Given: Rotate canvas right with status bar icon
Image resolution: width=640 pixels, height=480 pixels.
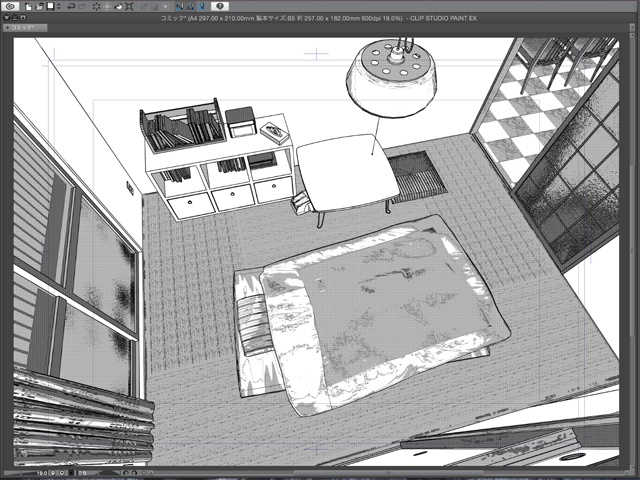Looking at the screenshot, I should (x=135, y=473).
